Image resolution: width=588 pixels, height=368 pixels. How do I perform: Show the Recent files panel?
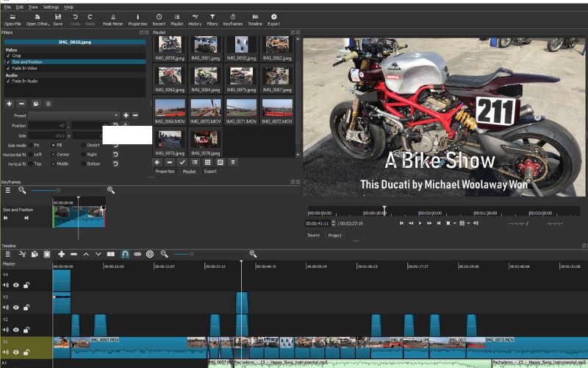click(x=159, y=20)
